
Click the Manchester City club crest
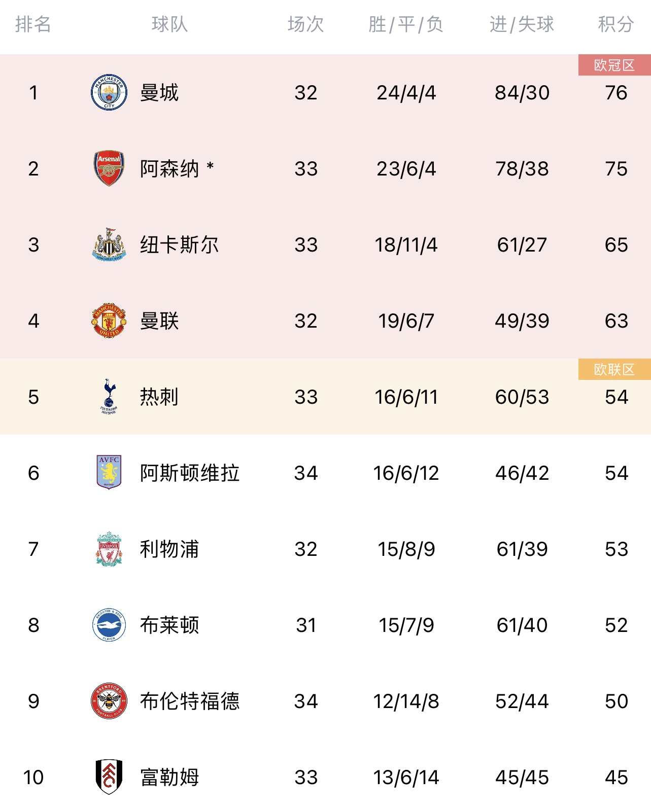pos(109,92)
